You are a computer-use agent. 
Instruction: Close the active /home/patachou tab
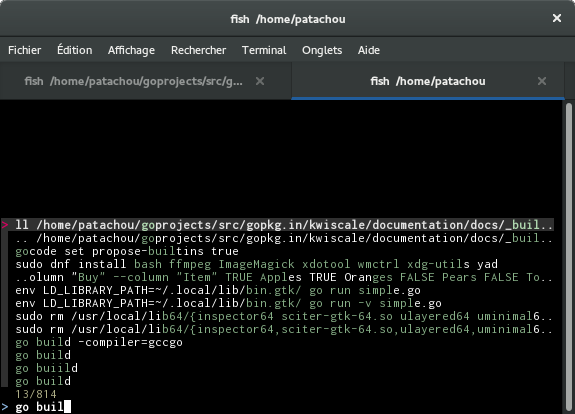542,81
